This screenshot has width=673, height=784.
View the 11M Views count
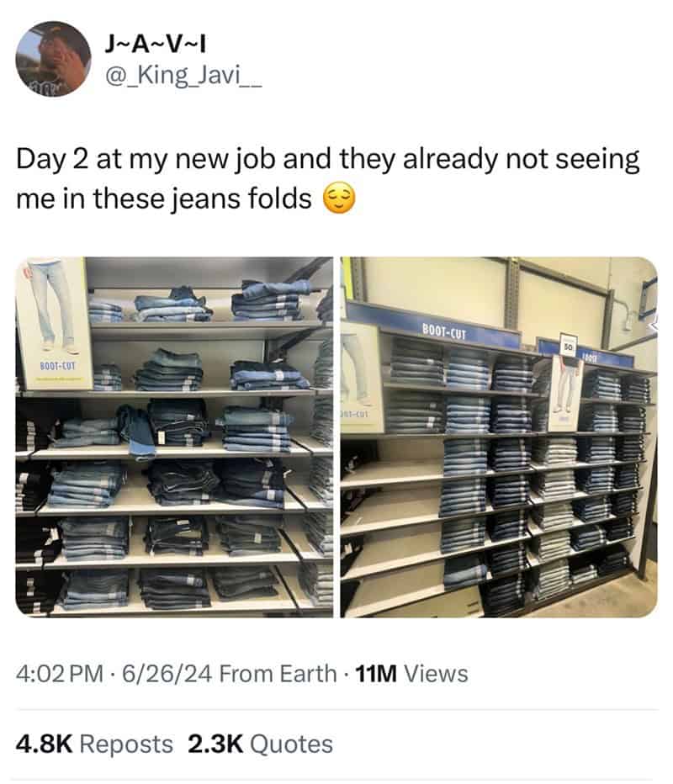pyautogui.click(x=411, y=674)
